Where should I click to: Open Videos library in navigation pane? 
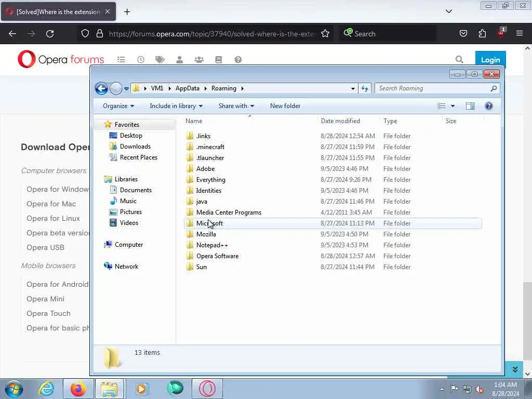tap(129, 222)
